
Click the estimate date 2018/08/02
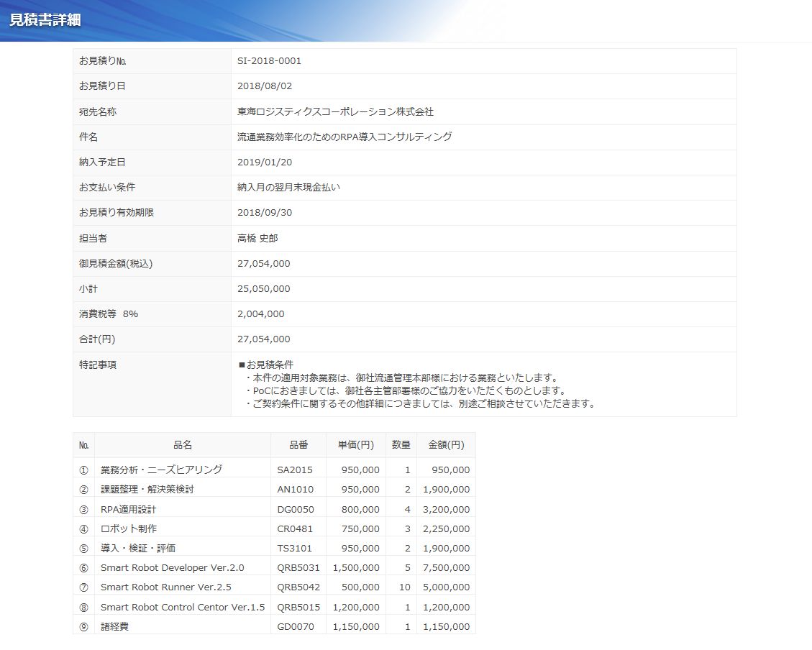tap(265, 86)
